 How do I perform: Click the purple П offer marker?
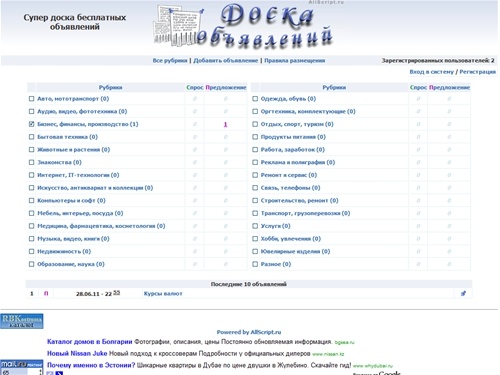[x=46, y=294]
